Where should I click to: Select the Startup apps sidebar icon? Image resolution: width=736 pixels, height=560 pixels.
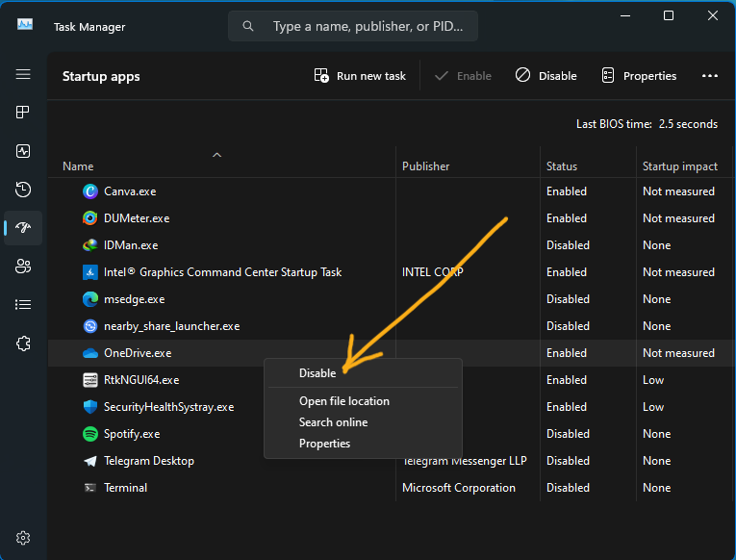coord(23,228)
